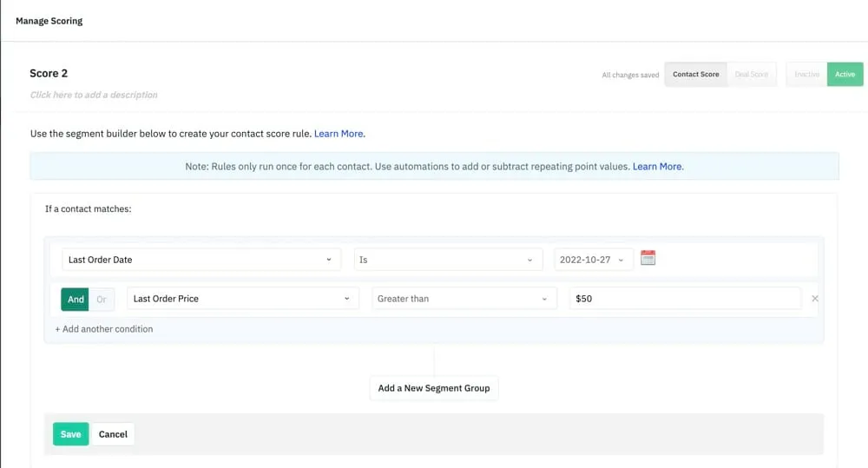The image size is (868, 468).
Task: Click Add another condition
Action: coord(104,329)
